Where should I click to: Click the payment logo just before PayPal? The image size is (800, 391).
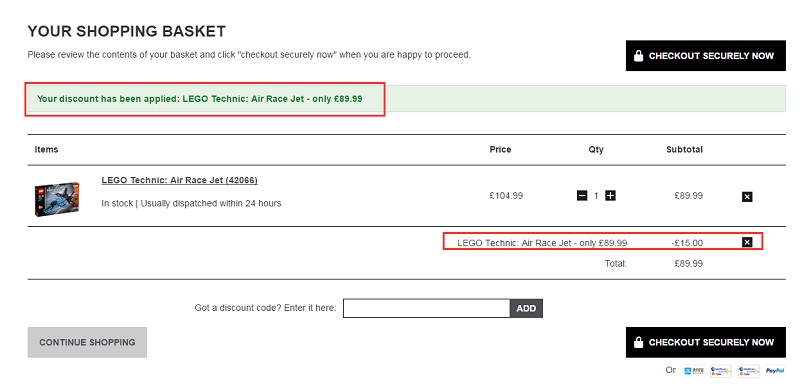(748, 371)
